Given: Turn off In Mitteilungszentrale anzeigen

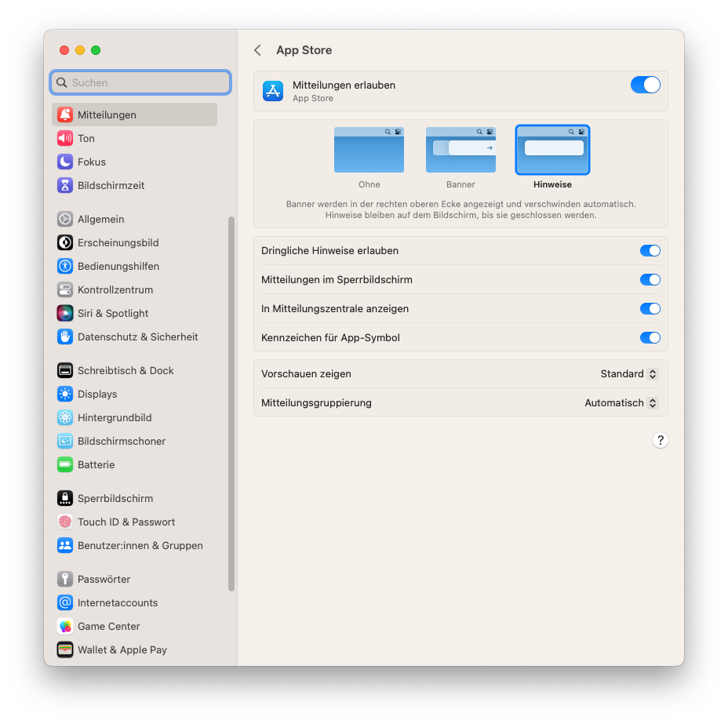Looking at the screenshot, I should pos(650,308).
